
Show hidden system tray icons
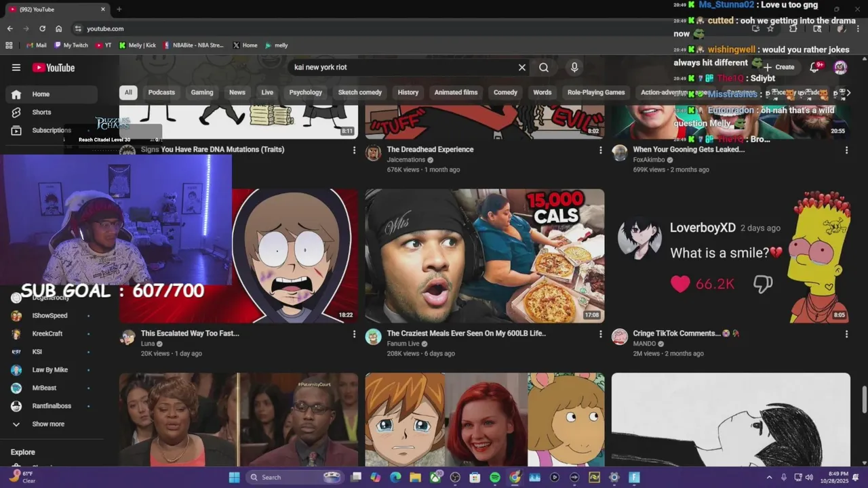(x=769, y=477)
